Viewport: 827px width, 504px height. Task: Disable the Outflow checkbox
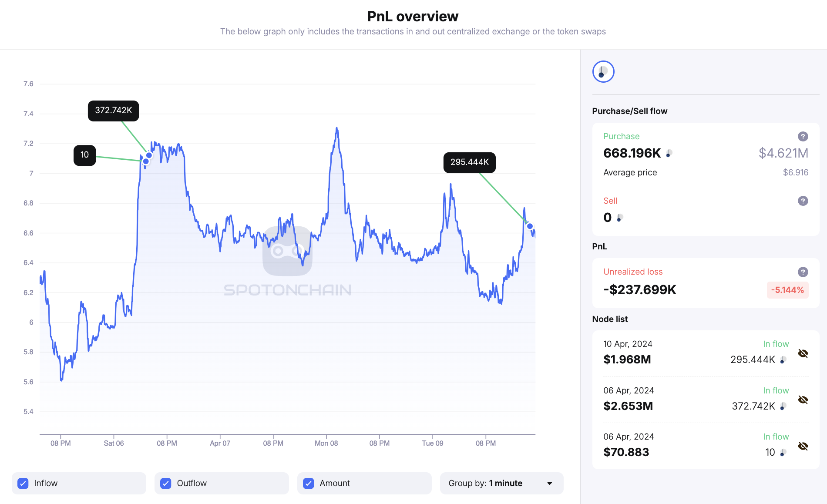pyautogui.click(x=166, y=483)
